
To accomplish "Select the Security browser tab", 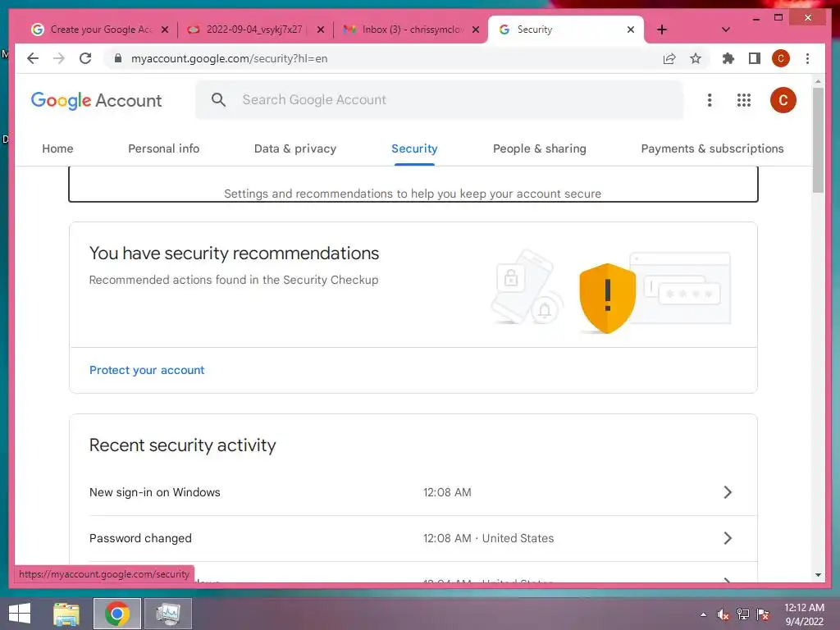I will (x=566, y=30).
